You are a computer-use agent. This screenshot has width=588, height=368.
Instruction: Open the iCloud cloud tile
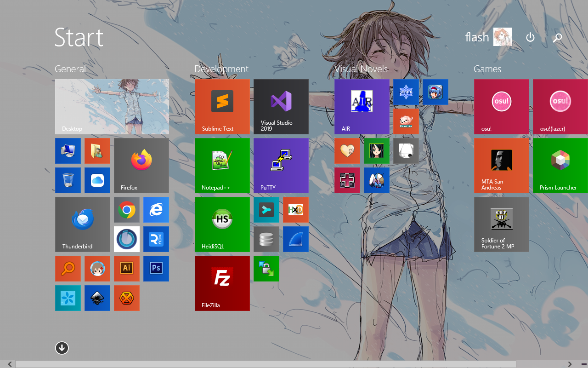(x=97, y=180)
